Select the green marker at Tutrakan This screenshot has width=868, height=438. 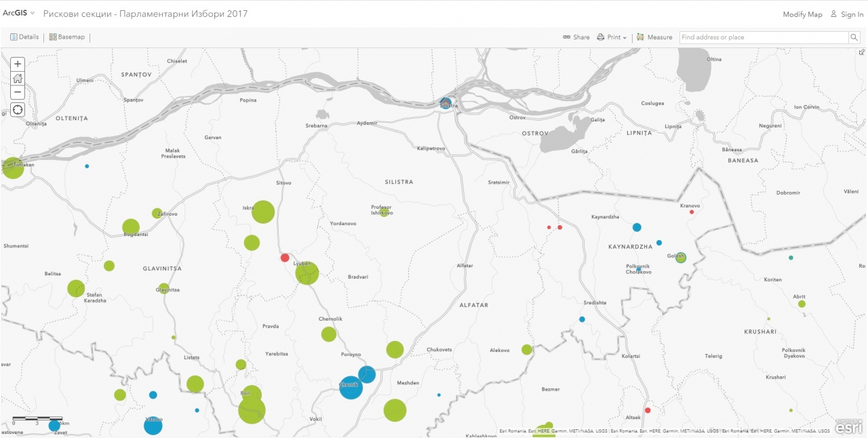(x=12, y=167)
